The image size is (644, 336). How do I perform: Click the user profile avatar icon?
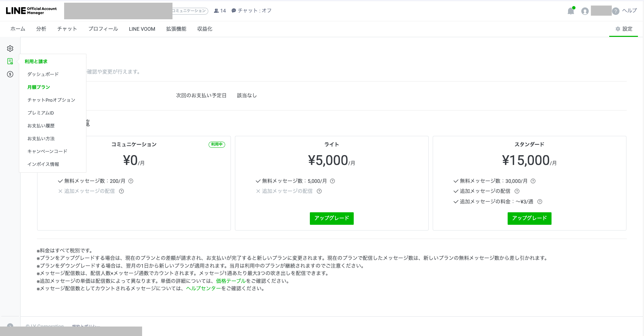585,11
